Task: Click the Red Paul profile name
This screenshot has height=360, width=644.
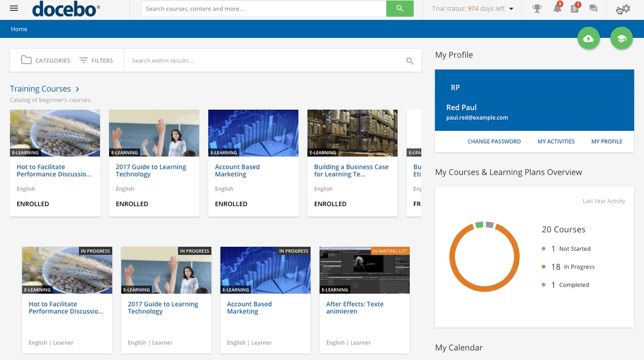Action: pyautogui.click(x=461, y=108)
